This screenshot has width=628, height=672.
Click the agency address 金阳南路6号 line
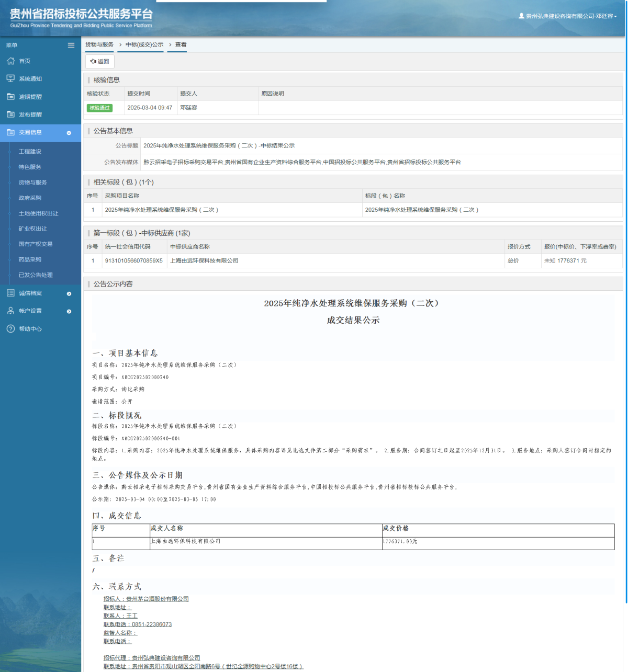204,666
